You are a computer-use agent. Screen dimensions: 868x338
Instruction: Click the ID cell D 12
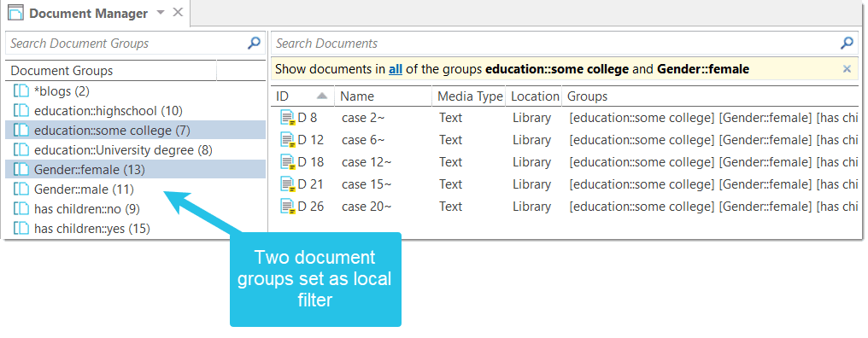point(311,140)
